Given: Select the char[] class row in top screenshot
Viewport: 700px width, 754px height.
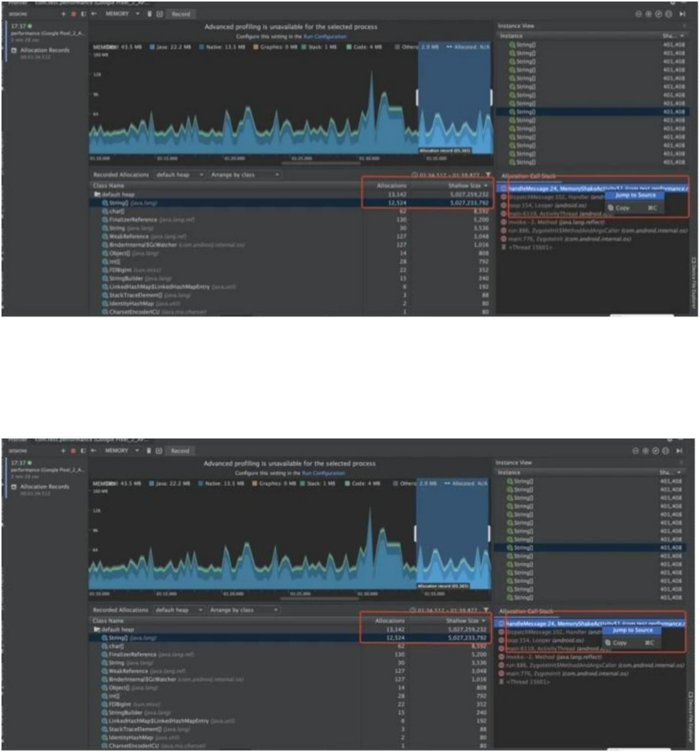Looking at the screenshot, I should 117,211.
